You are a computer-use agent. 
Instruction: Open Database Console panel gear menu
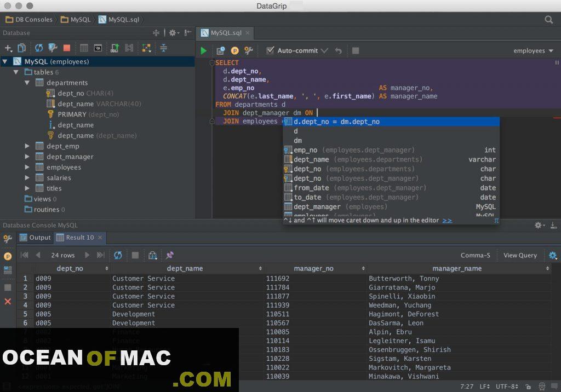[x=539, y=226]
